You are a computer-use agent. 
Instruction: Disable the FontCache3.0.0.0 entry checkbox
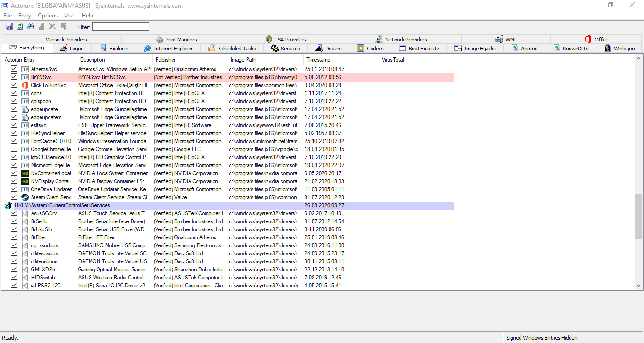14,141
